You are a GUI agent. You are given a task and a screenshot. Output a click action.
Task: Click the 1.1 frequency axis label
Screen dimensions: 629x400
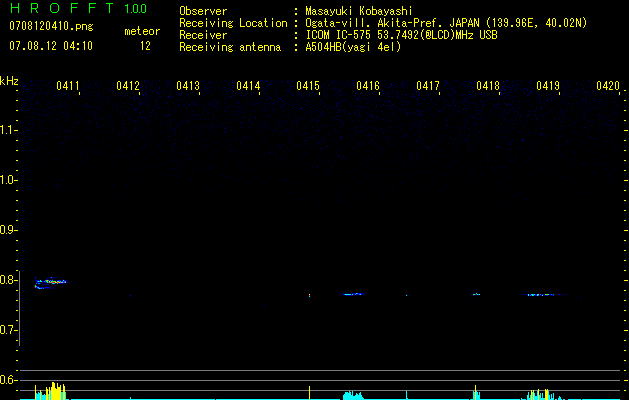click(x=8, y=130)
